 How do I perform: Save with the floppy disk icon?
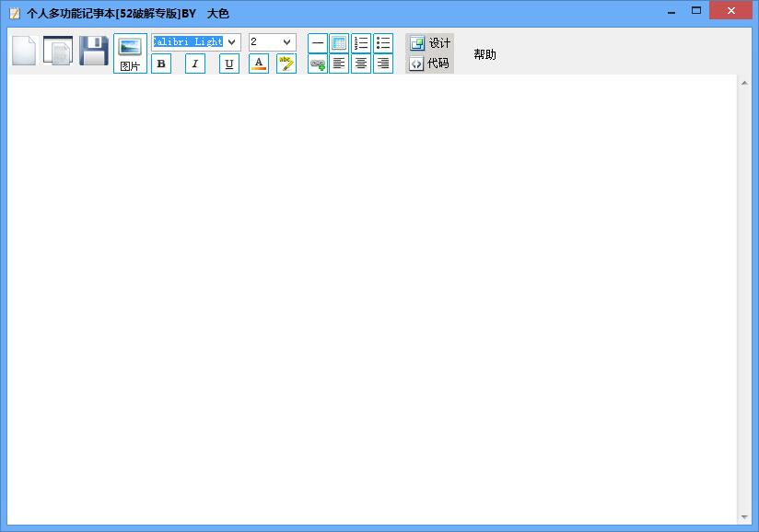point(93,51)
